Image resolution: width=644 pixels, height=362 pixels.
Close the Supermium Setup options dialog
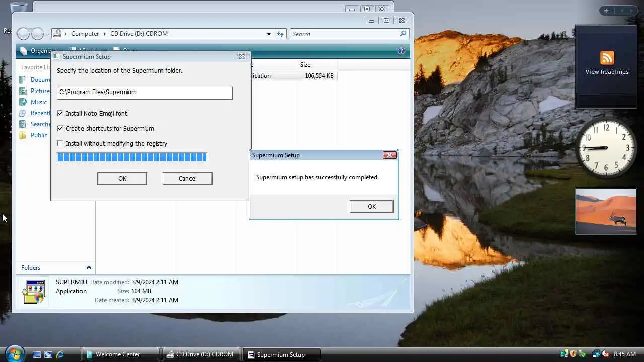click(x=242, y=57)
